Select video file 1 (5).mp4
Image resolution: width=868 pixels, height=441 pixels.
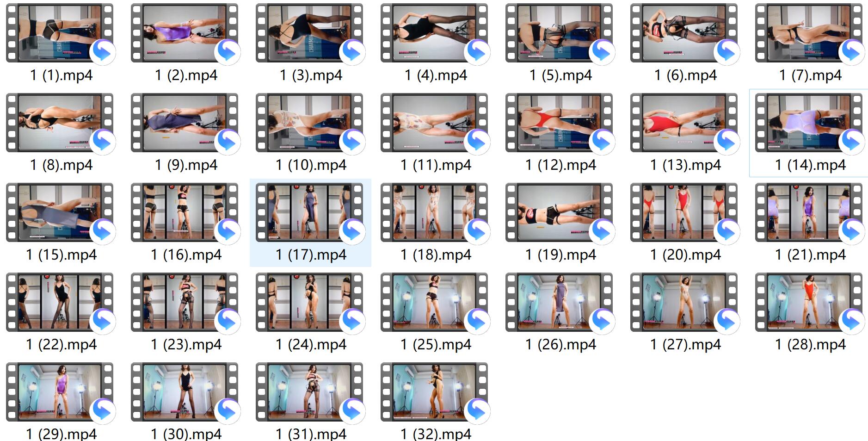[x=559, y=33]
